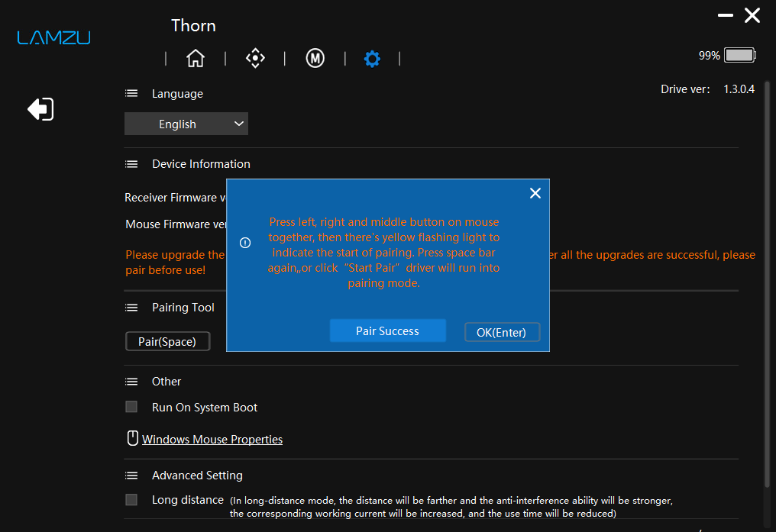Click the list icon beside Pairing Tool
The width and height of the screenshot is (776, 532).
[131, 308]
